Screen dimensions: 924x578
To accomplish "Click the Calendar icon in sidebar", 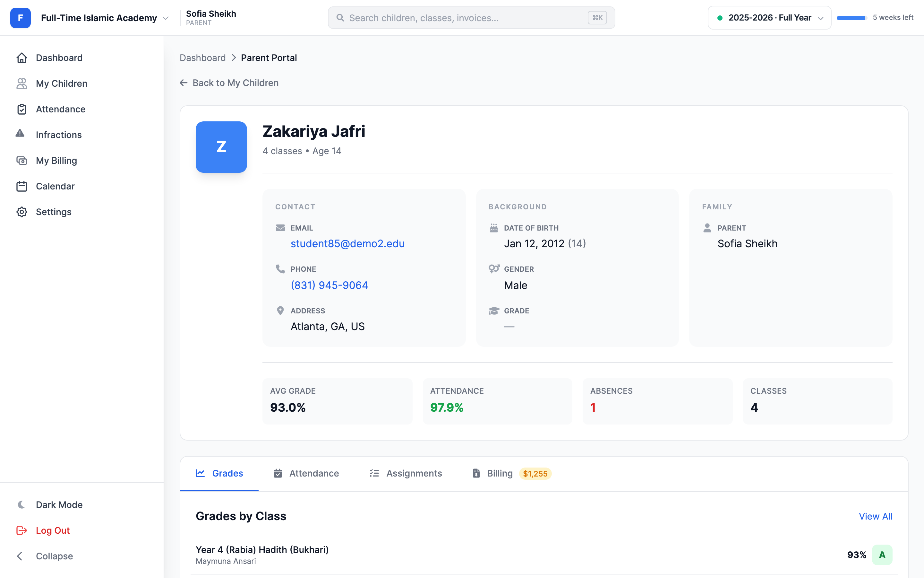I will [22, 186].
